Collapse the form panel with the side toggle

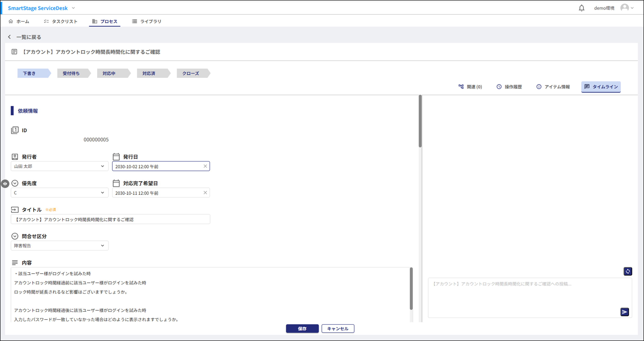pyautogui.click(x=5, y=184)
